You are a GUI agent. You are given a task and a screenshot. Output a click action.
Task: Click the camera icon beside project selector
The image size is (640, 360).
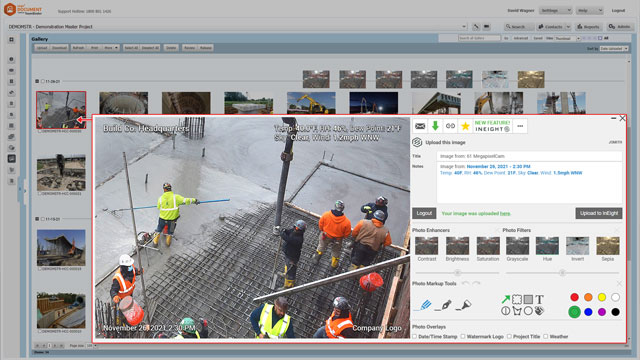click(487, 27)
